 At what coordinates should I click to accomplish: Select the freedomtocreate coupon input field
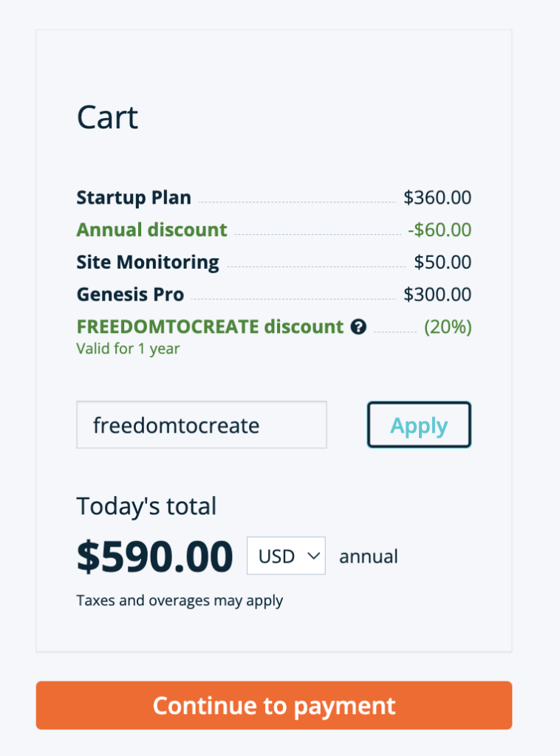coord(201,425)
